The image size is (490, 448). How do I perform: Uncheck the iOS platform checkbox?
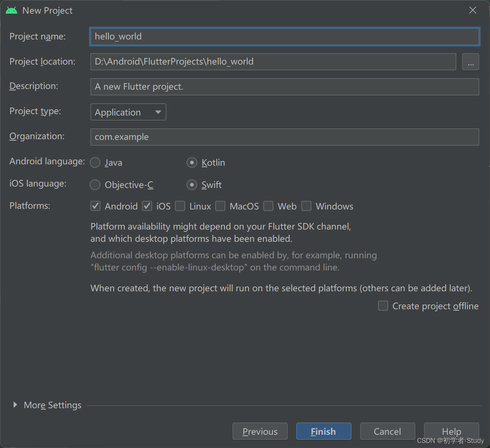(147, 206)
